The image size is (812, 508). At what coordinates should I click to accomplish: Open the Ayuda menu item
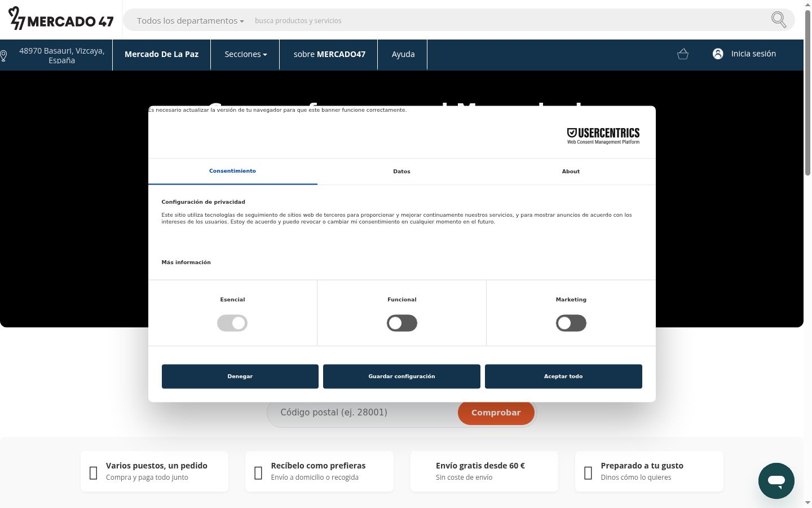[x=403, y=54]
